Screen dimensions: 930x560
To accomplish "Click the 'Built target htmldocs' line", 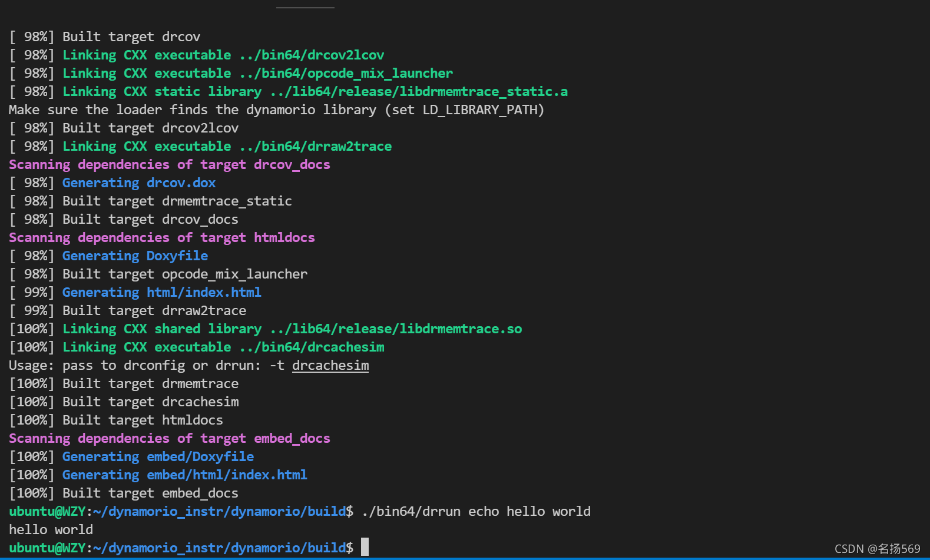I will click(x=116, y=420).
